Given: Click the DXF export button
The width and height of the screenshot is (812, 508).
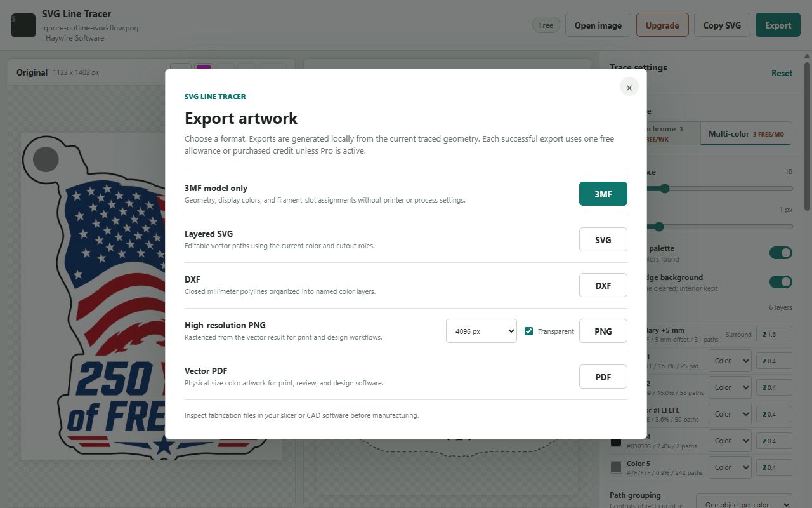Looking at the screenshot, I should click(603, 285).
